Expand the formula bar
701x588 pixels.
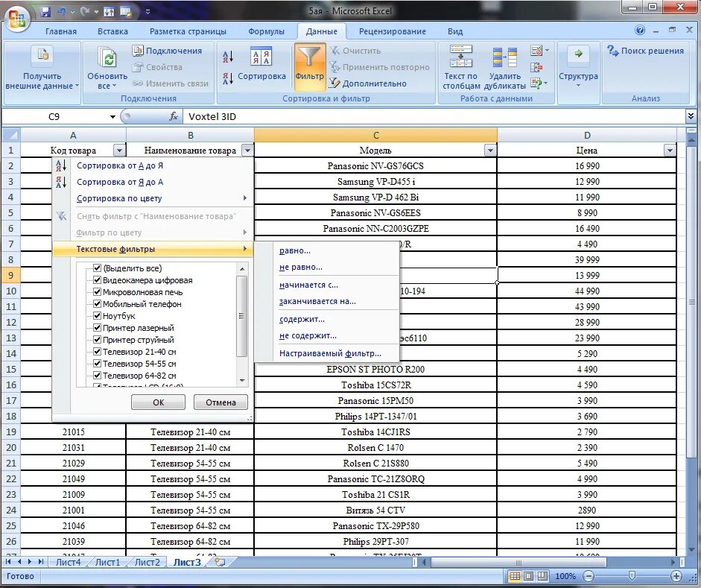691,116
